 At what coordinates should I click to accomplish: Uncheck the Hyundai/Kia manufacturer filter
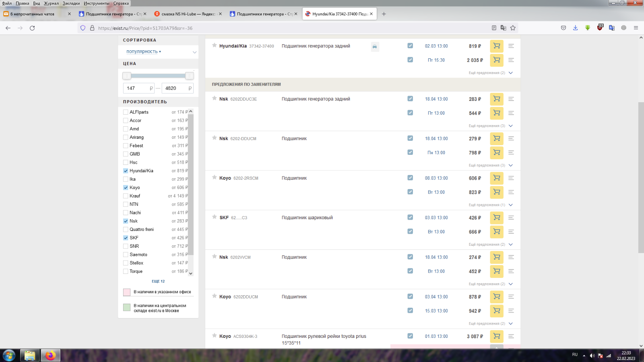(x=126, y=171)
